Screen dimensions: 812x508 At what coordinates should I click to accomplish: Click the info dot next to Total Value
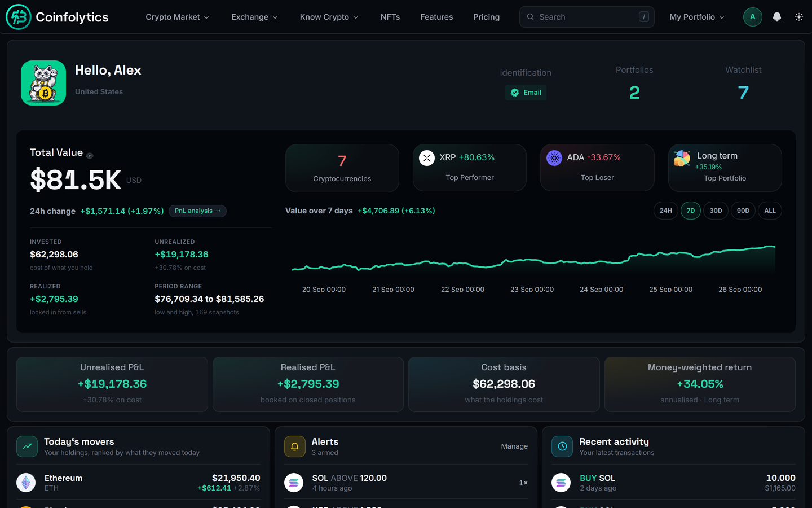90,156
